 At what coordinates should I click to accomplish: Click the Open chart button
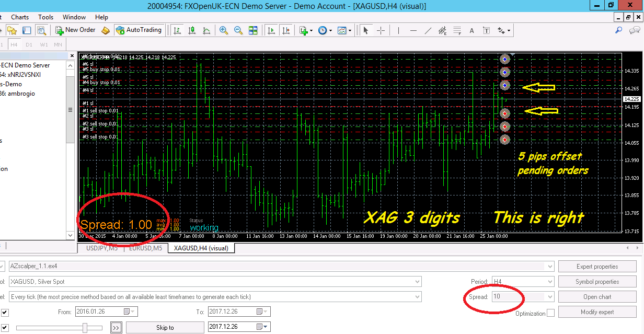point(597,297)
